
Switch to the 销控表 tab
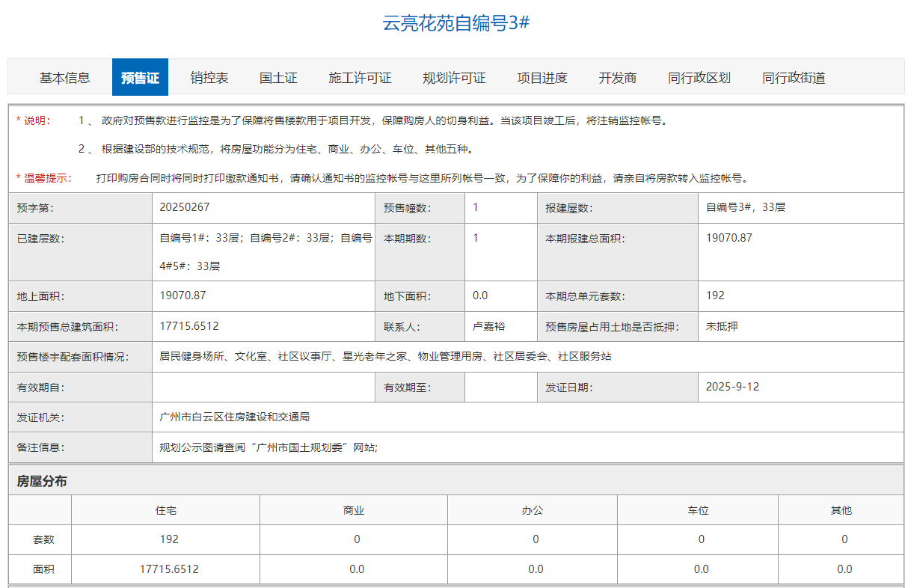[209, 78]
